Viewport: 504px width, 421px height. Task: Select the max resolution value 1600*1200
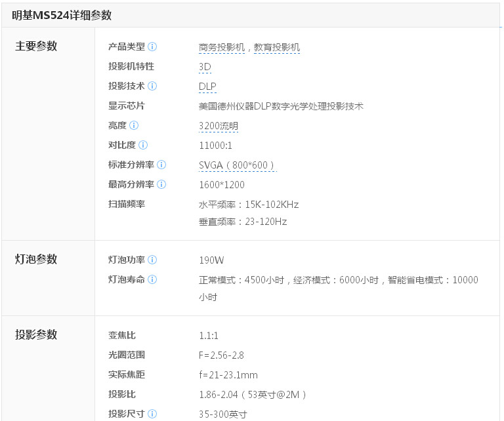tap(222, 185)
